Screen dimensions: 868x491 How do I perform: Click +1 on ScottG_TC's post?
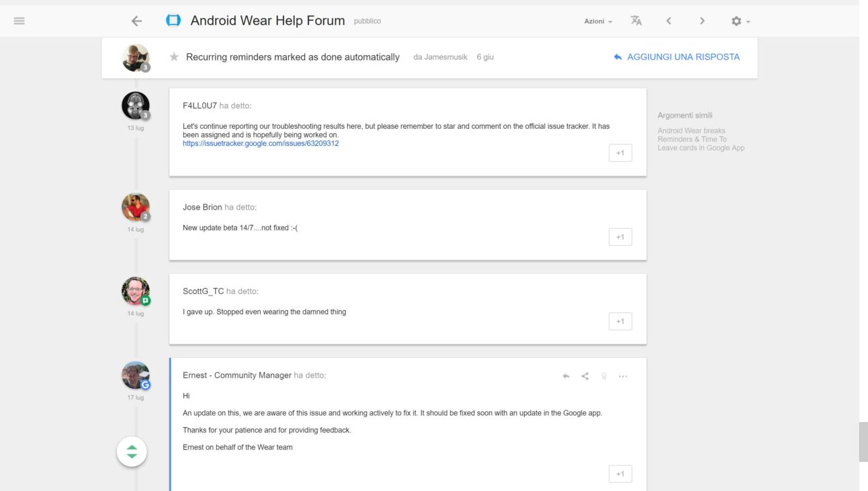tap(620, 321)
